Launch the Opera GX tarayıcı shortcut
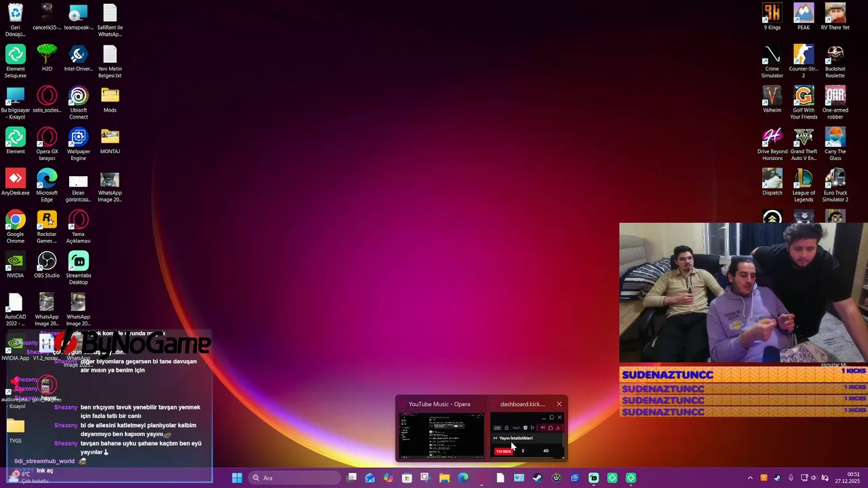Viewport: 868px width, 488px height. (x=47, y=144)
